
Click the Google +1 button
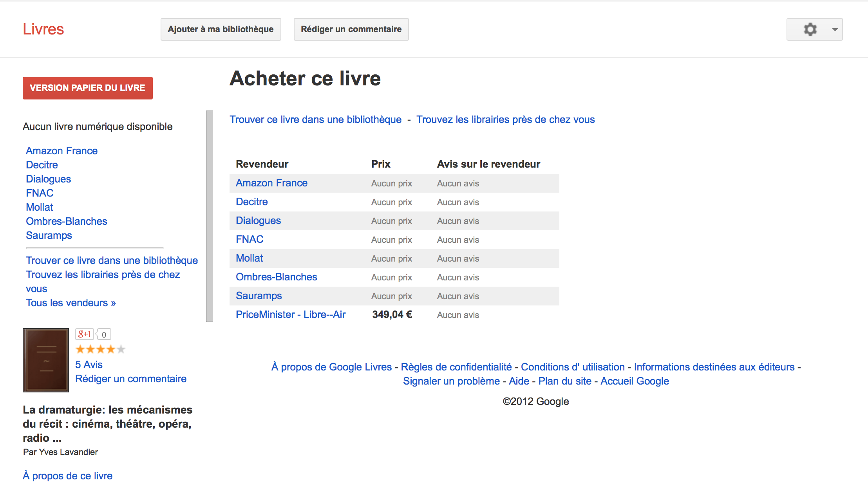click(84, 334)
